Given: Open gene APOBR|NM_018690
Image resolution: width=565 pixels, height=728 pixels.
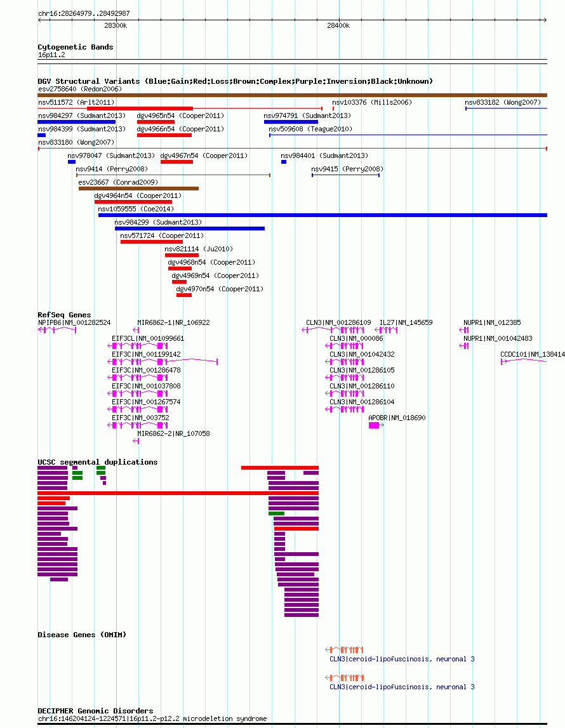Looking at the screenshot, I should click(x=397, y=418).
